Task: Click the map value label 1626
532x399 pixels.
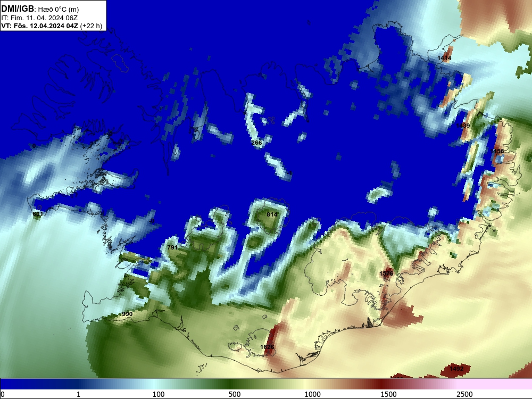Action: [267, 347]
